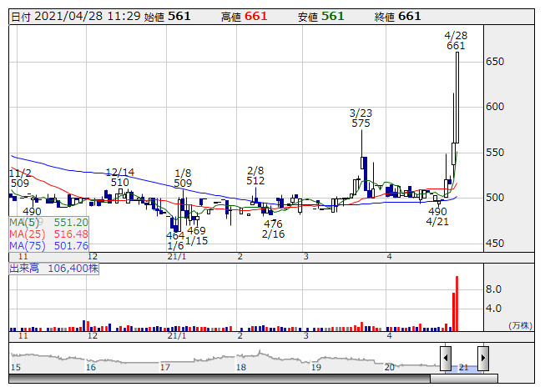Click year 20 in the navigator

pos(389,367)
